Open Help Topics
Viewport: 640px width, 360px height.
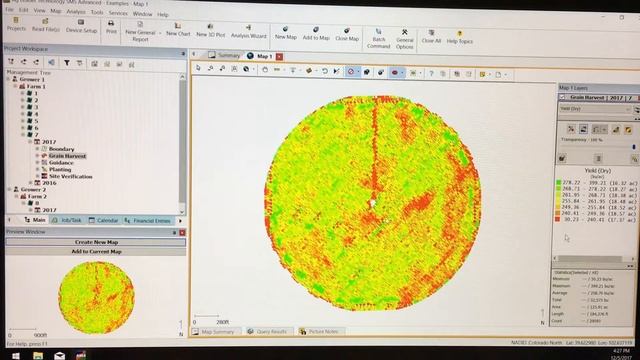[459, 37]
